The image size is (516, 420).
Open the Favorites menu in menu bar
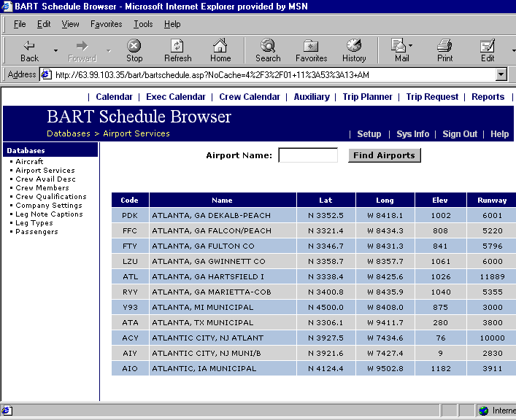pyautogui.click(x=106, y=24)
